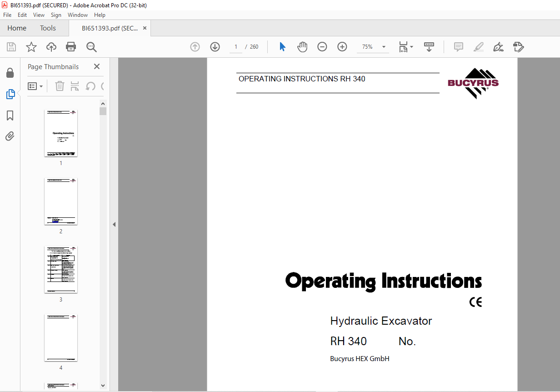This screenshot has width=560, height=392.
Task: Delete selected page with trash icon
Action: click(x=60, y=86)
